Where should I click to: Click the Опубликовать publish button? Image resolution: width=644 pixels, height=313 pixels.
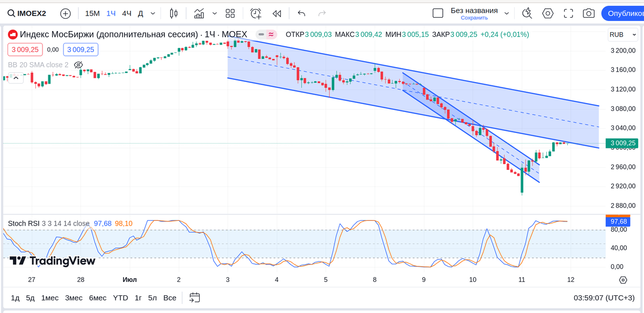click(623, 13)
